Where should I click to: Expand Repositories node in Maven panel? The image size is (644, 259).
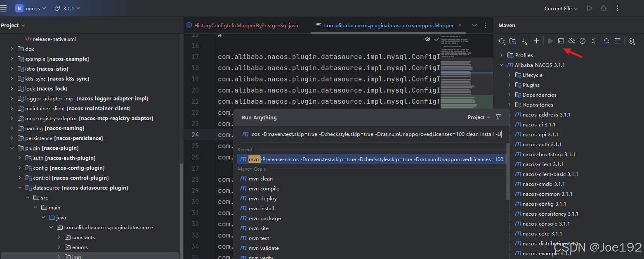(x=510, y=105)
